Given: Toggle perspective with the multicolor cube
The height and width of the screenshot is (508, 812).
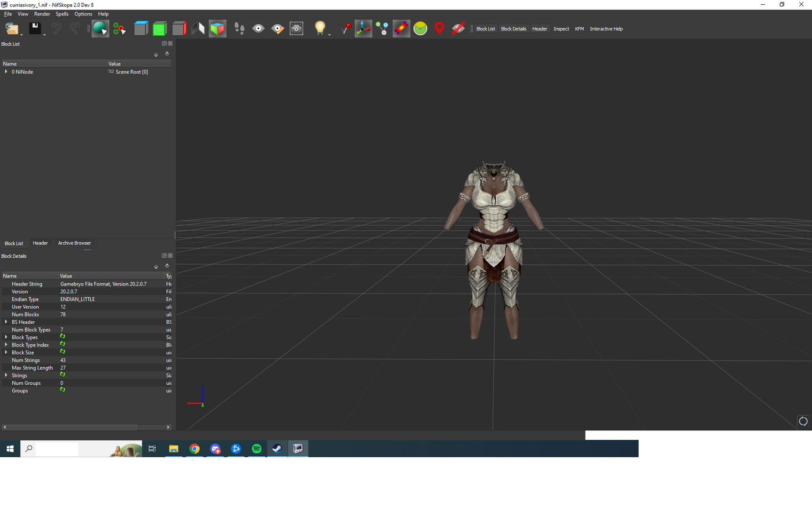Looking at the screenshot, I should 217,29.
